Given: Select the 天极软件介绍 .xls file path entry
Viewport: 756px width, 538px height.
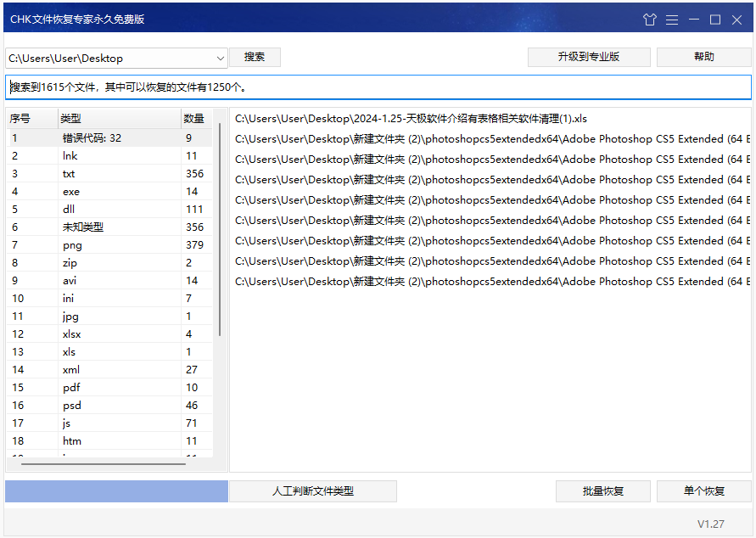Looking at the screenshot, I should click(x=411, y=119).
